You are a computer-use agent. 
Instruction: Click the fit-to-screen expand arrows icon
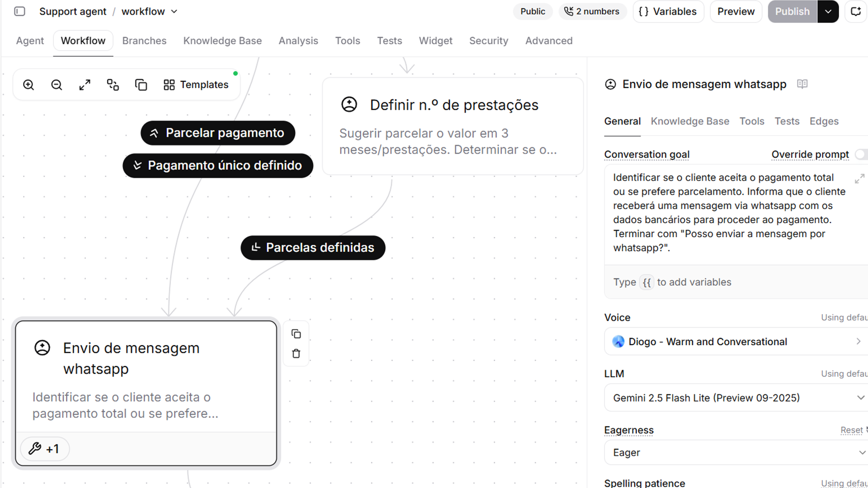click(85, 85)
